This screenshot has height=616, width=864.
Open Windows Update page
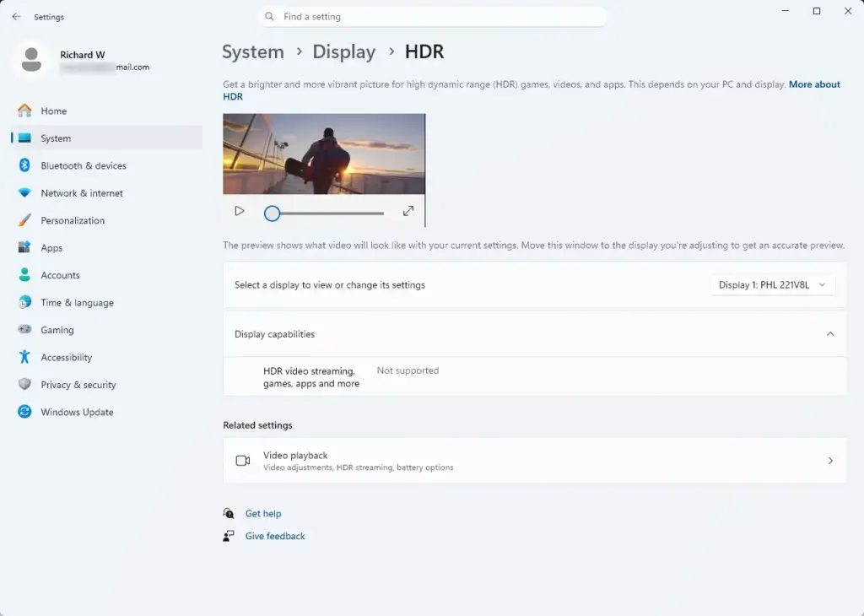point(106,412)
